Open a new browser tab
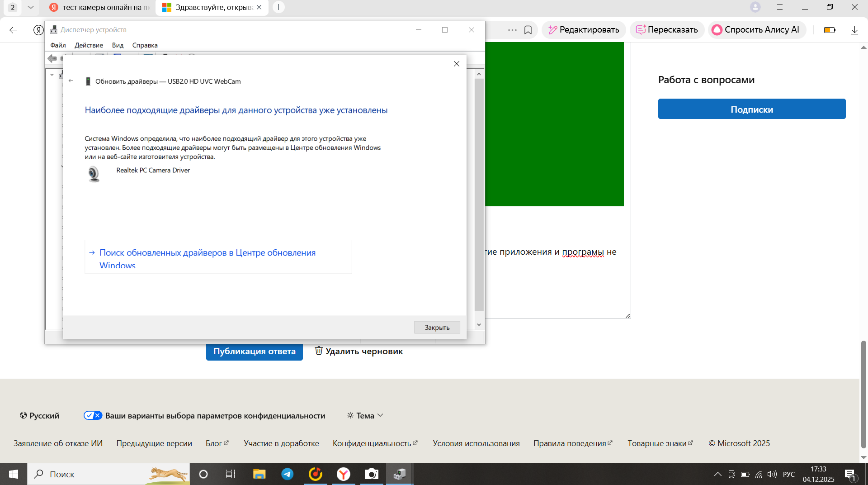This screenshot has height=485, width=868. (x=279, y=7)
